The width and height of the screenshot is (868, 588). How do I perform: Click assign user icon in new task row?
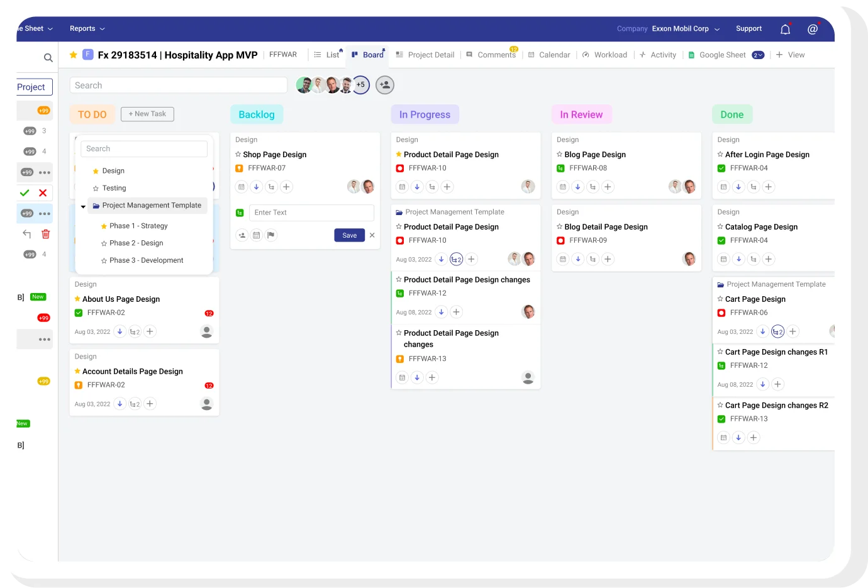(x=242, y=235)
